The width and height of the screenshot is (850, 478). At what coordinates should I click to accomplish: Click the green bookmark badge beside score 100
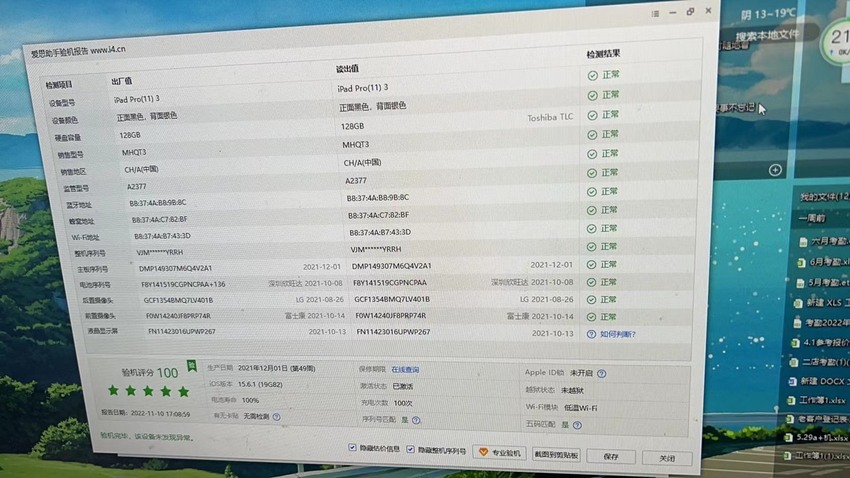[x=191, y=366]
